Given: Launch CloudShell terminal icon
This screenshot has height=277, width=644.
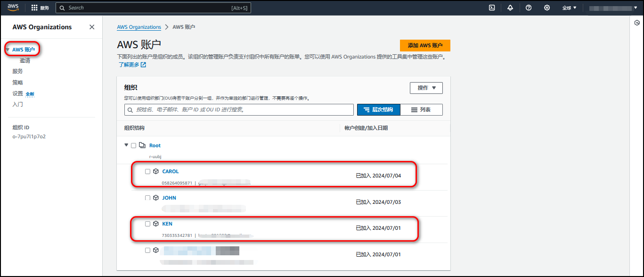Looking at the screenshot, I should point(492,8).
